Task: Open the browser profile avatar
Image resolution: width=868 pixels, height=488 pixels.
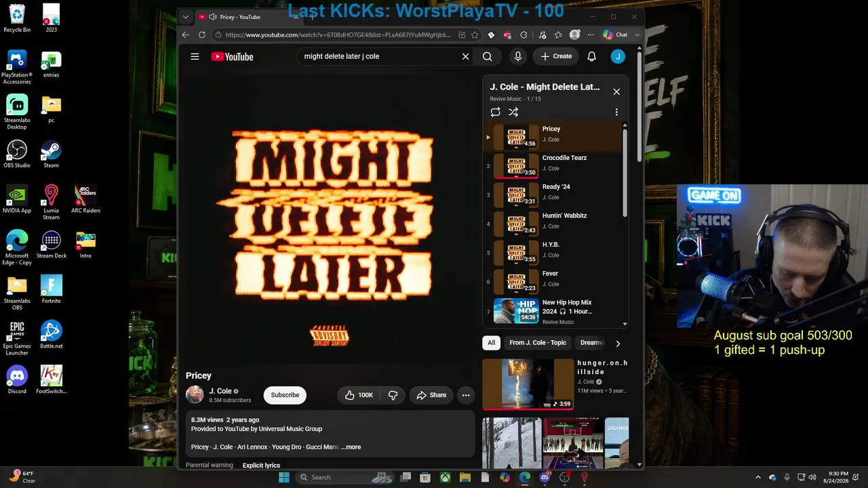Action: 574,35
